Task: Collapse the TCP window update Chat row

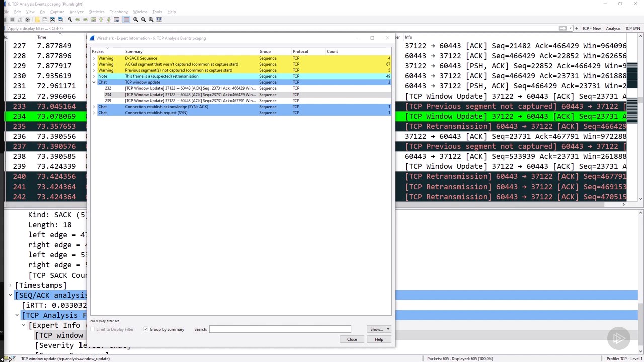Action: (x=94, y=82)
